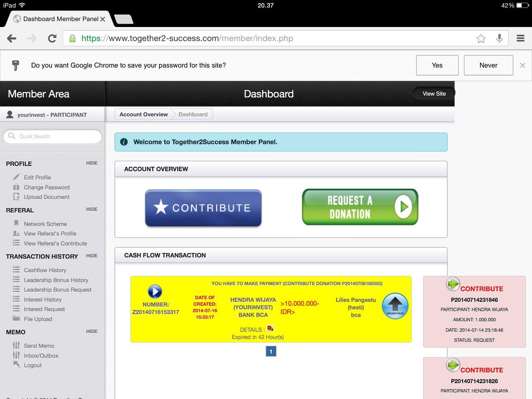Image resolution: width=532 pixels, height=399 pixels.
Task: Go back with browser back arrow
Action: click(x=12, y=39)
